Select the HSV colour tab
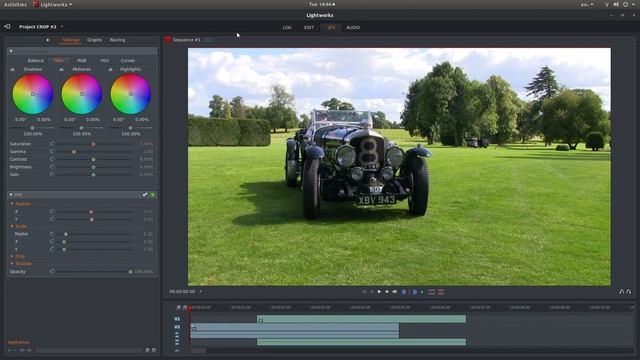Image resolution: width=640 pixels, height=360 pixels. click(x=104, y=60)
